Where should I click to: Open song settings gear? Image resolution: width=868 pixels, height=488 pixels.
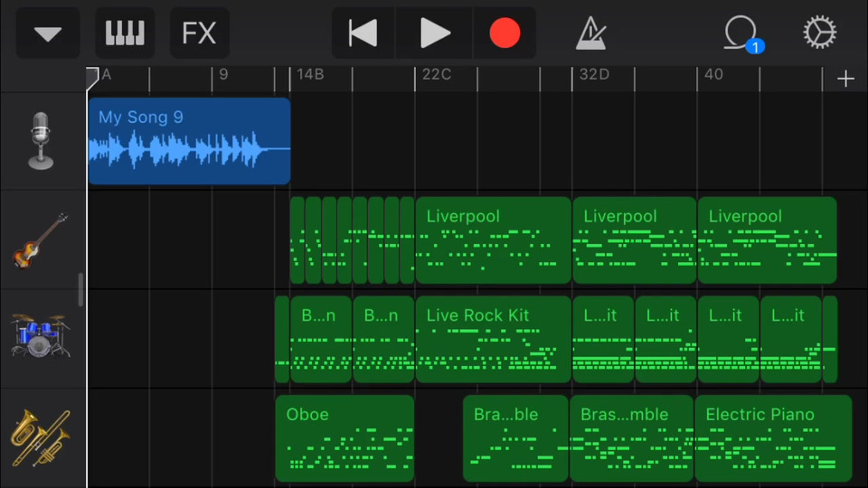click(820, 33)
